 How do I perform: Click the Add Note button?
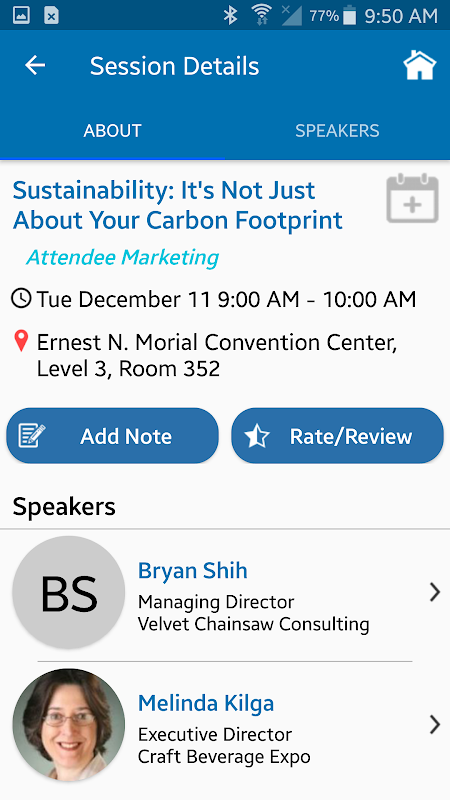(x=112, y=436)
